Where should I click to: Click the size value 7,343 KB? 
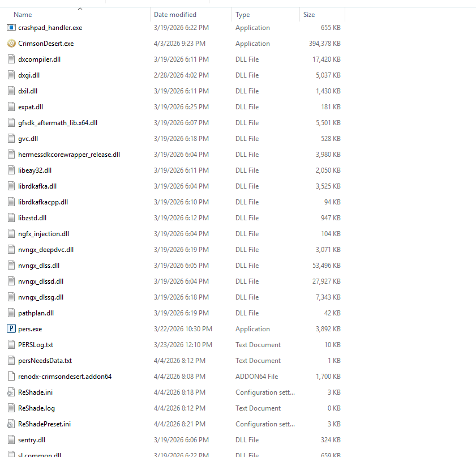coord(328,297)
